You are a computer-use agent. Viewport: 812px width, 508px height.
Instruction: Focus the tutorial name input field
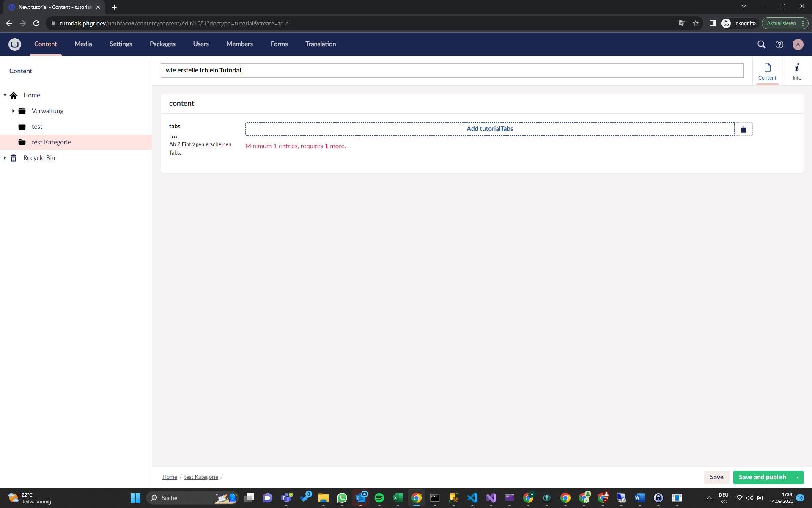tap(452, 71)
